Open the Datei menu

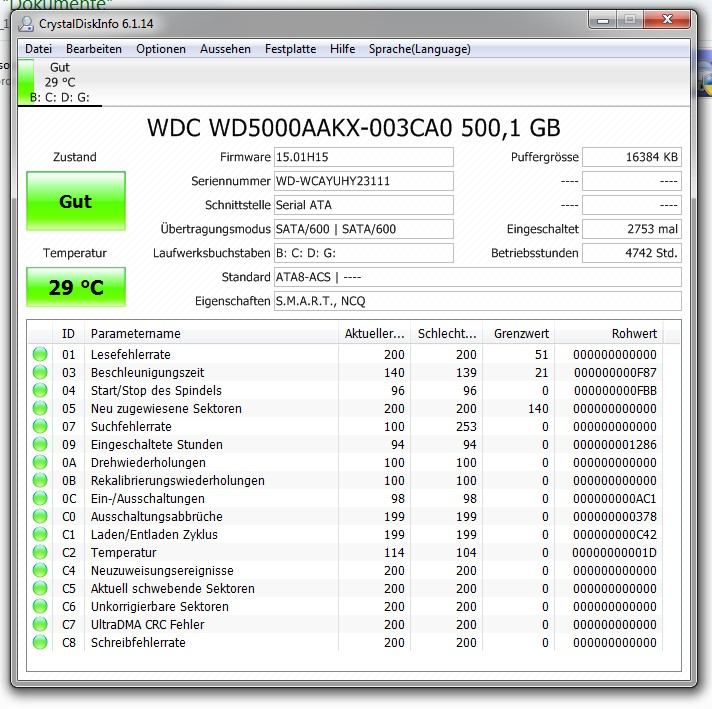tap(38, 49)
